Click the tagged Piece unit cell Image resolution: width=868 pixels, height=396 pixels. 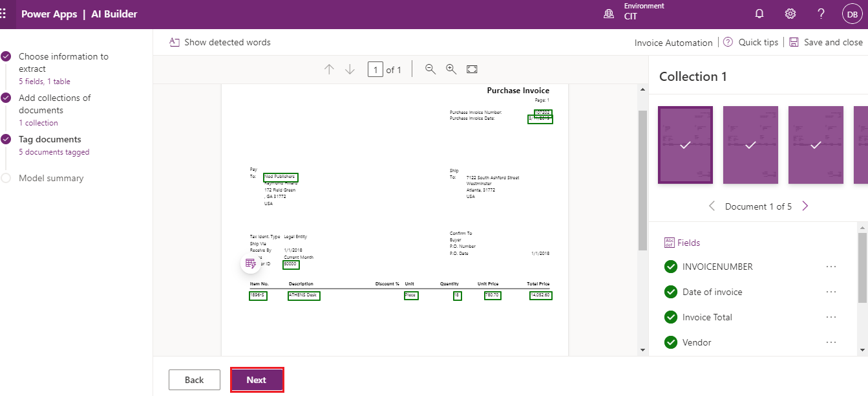[x=410, y=295]
